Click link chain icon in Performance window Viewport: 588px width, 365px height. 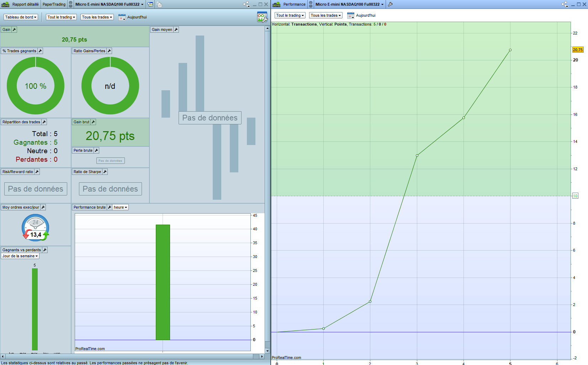(311, 4)
